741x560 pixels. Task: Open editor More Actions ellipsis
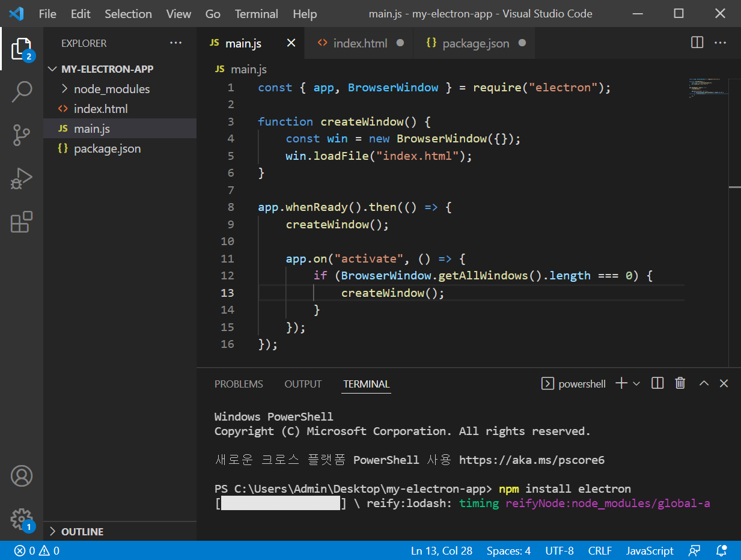pyautogui.click(x=720, y=43)
